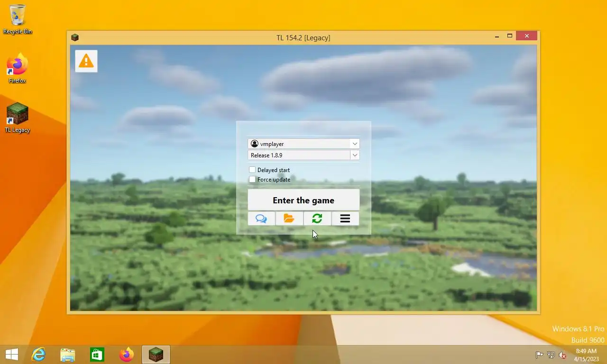Close the TL launcher window
The height and width of the screenshot is (364, 607).
(526, 36)
